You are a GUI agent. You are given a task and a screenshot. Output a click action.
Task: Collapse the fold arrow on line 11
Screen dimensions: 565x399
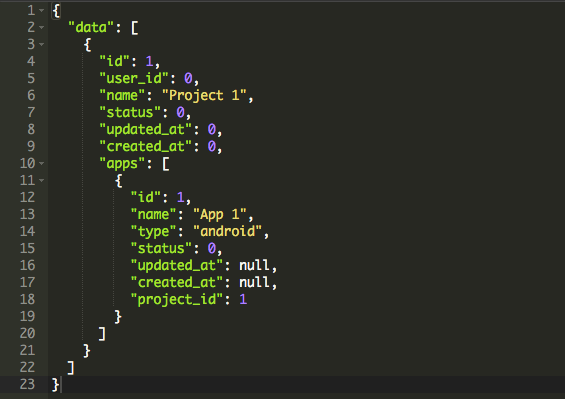coord(41,180)
